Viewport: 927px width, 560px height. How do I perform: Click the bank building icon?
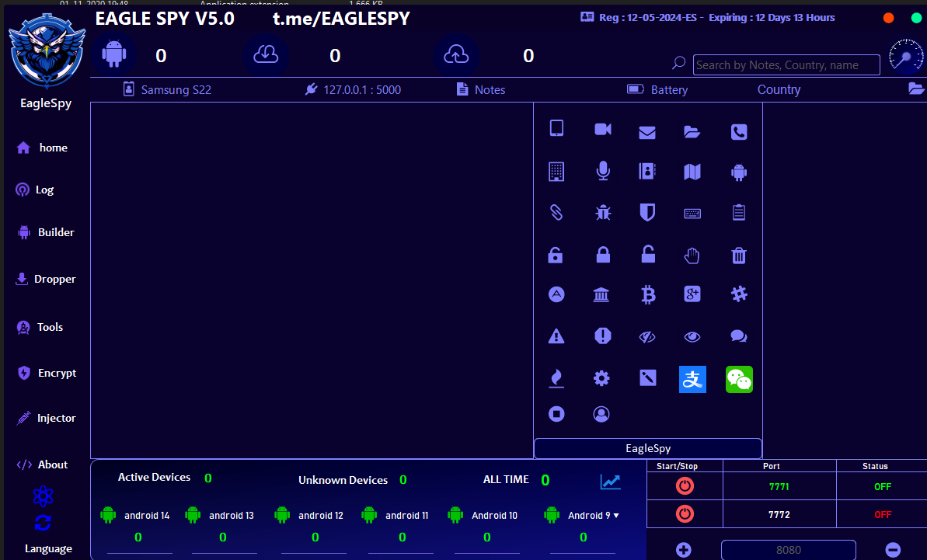click(601, 294)
